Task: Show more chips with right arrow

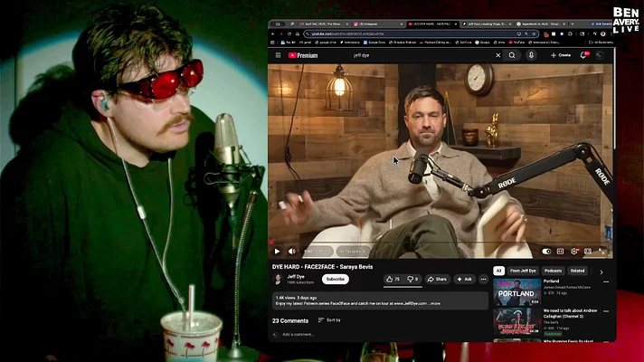Action: click(x=601, y=272)
